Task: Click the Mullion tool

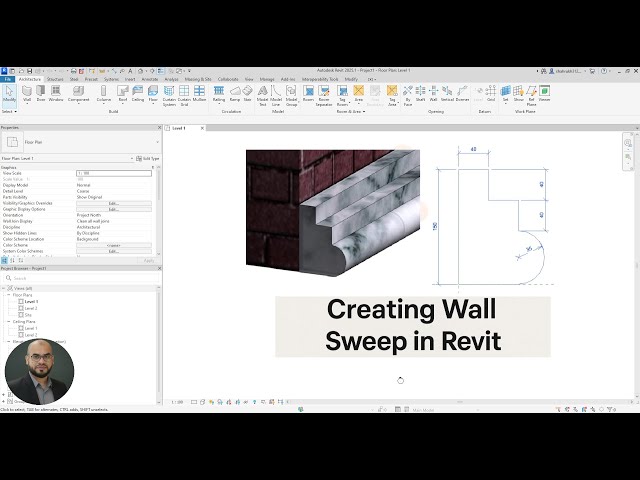Action: pyautogui.click(x=199, y=94)
